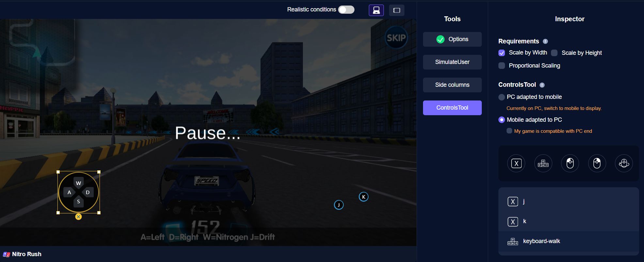Add the left mouse click control

570,163
